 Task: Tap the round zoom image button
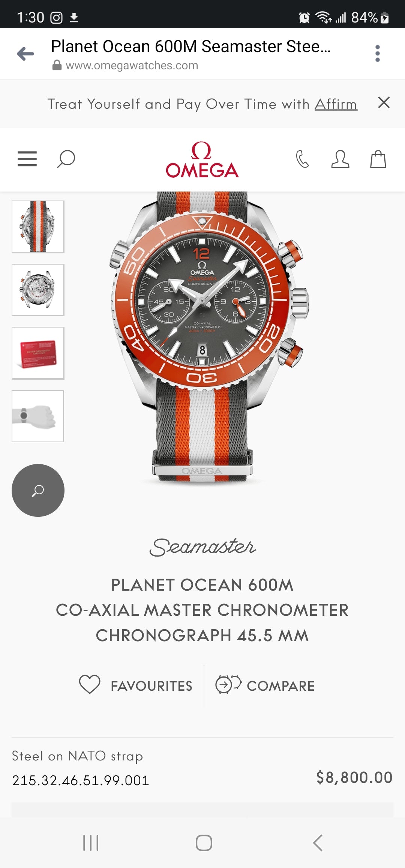point(38,490)
